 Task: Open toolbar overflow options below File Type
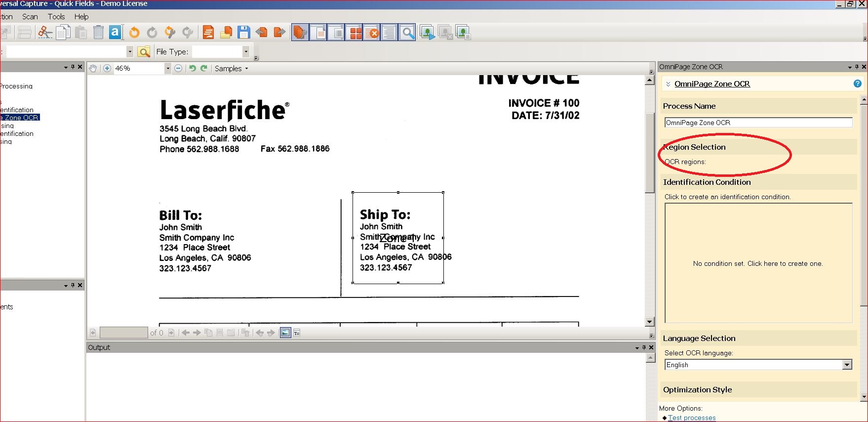click(x=256, y=58)
